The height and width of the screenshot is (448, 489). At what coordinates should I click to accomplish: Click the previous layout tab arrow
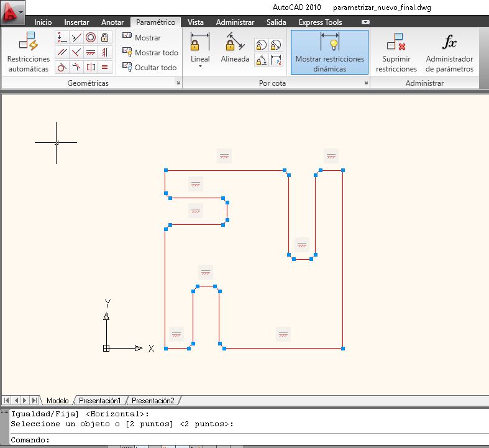(x=16, y=400)
